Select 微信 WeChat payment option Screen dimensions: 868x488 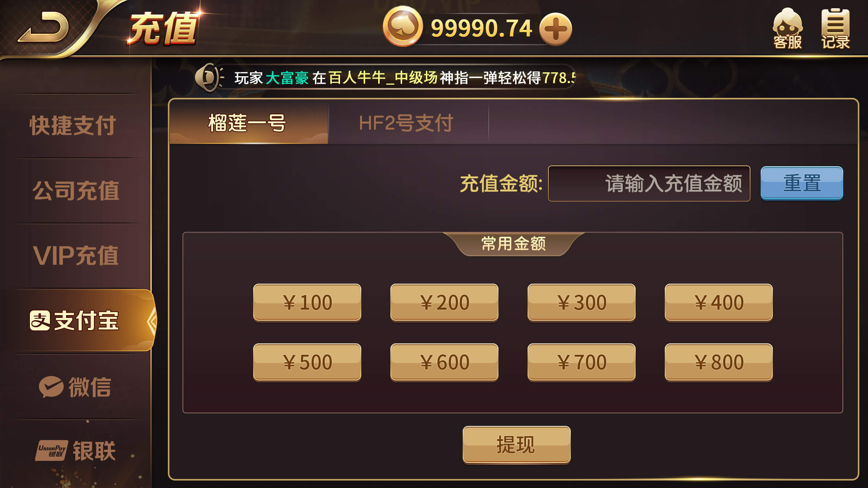tap(75, 387)
